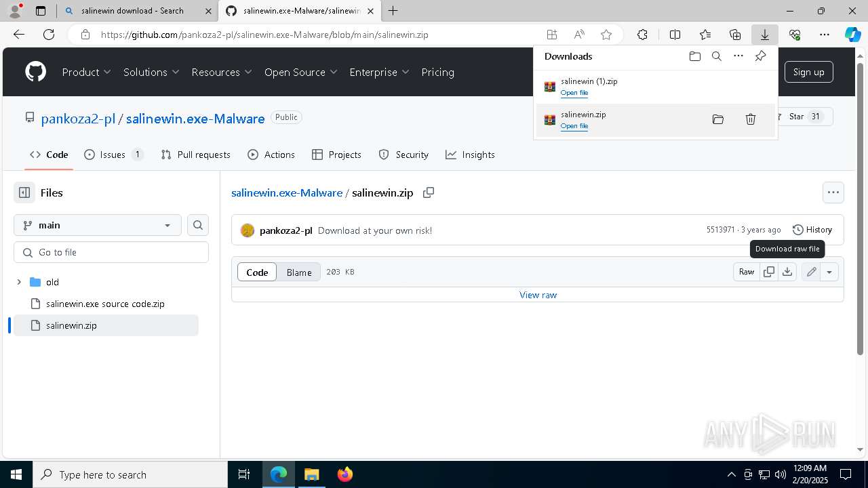Image resolution: width=868 pixels, height=488 pixels.
Task: Search files in repository magnifier button
Action: [x=198, y=225]
